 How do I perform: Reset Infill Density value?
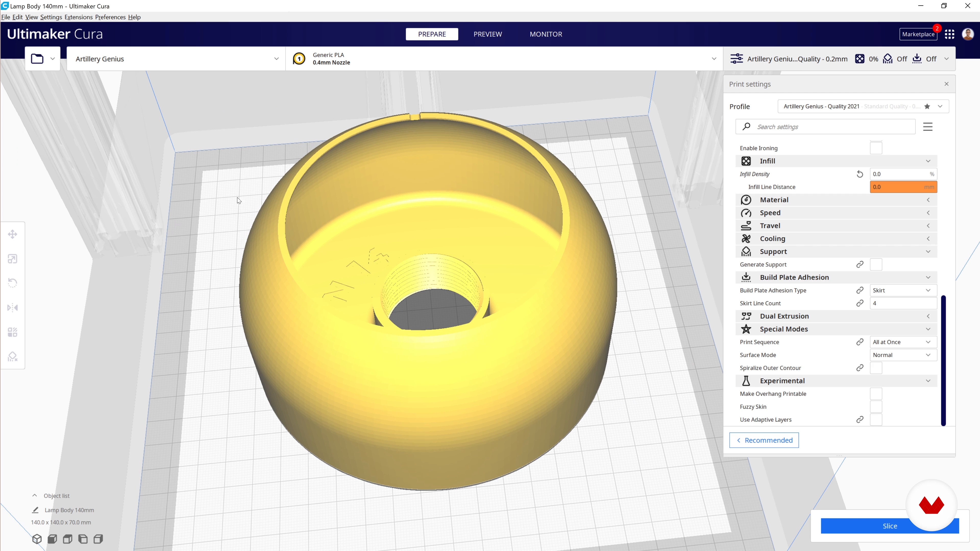(x=860, y=174)
